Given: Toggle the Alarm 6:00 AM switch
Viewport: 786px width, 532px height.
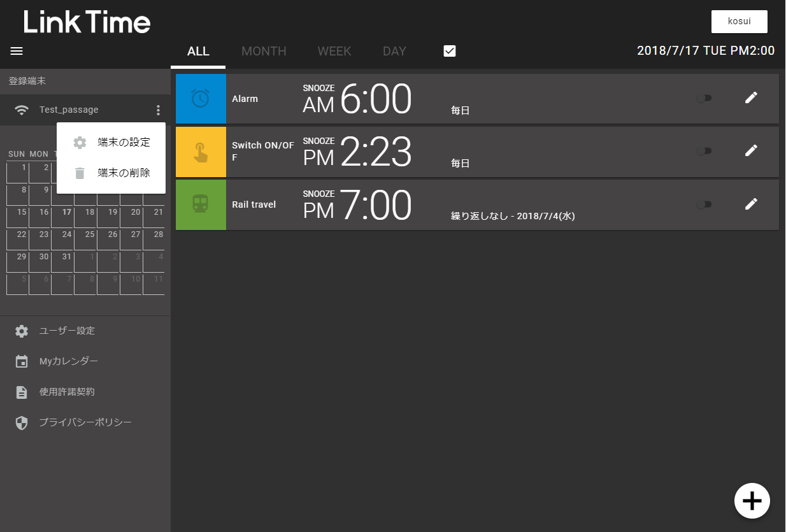Looking at the screenshot, I should coord(704,98).
